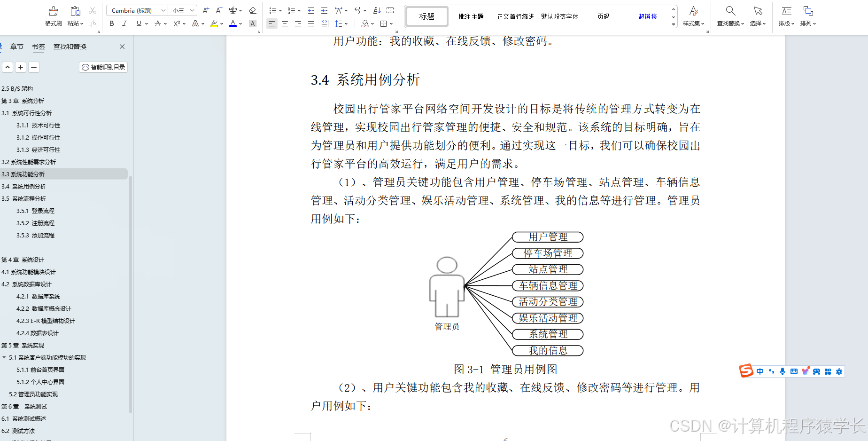Align text left
The image size is (868, 441).
click(271, 24)
